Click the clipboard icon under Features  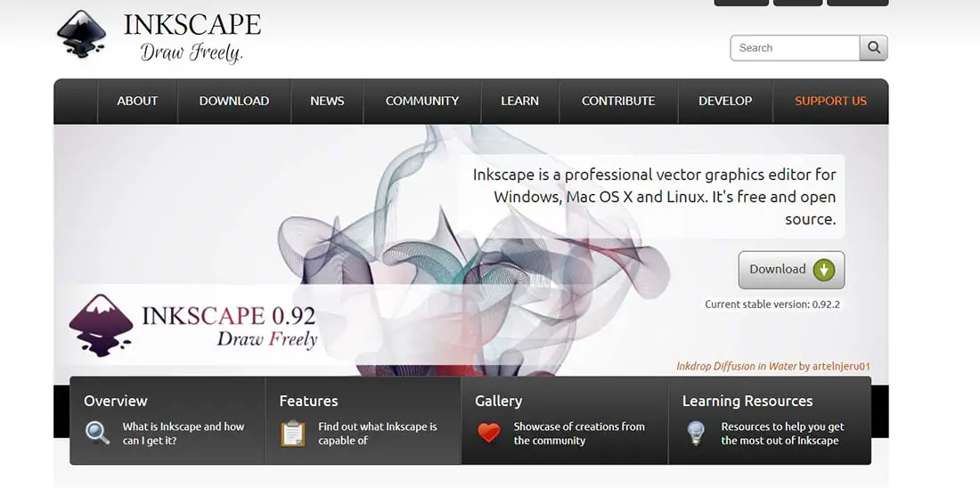pos(292,433)
